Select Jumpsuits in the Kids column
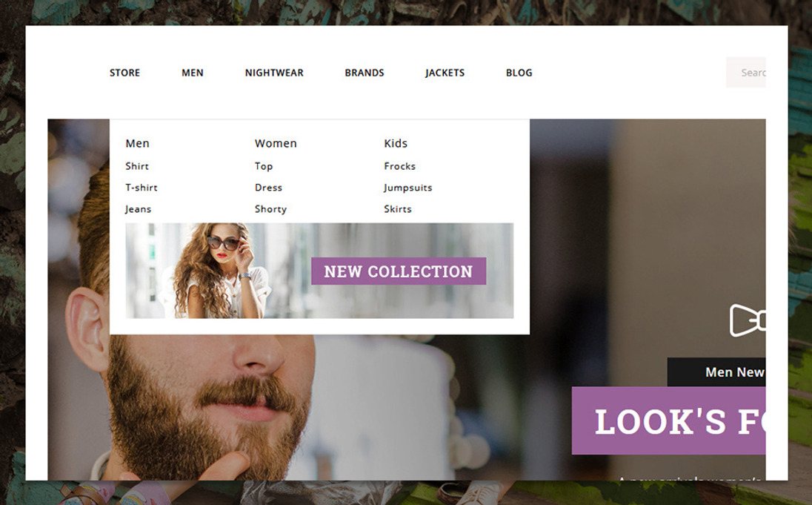The image size is (812, 505). 407,188
